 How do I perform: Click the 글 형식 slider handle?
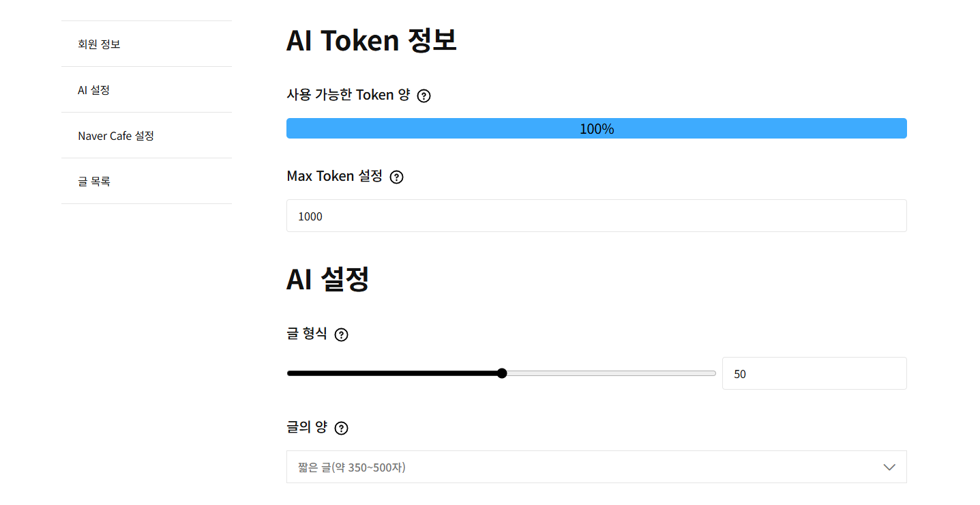coord(502,373)
